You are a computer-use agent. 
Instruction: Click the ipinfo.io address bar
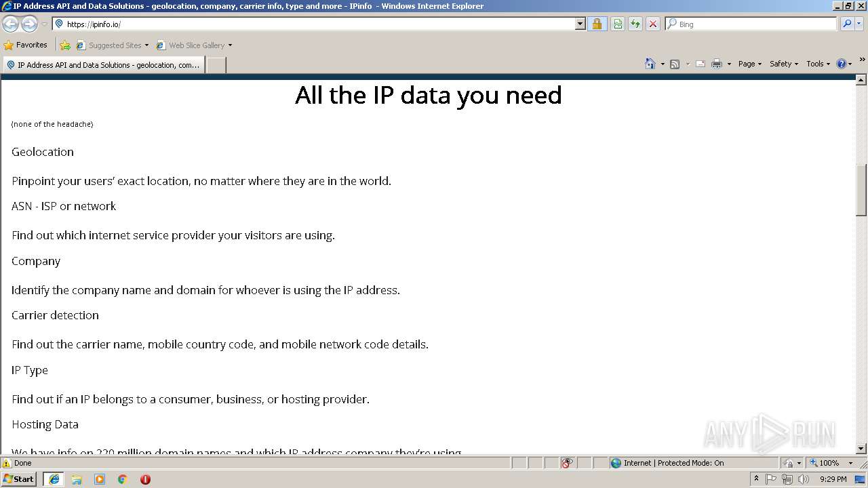tap(314, 24)
